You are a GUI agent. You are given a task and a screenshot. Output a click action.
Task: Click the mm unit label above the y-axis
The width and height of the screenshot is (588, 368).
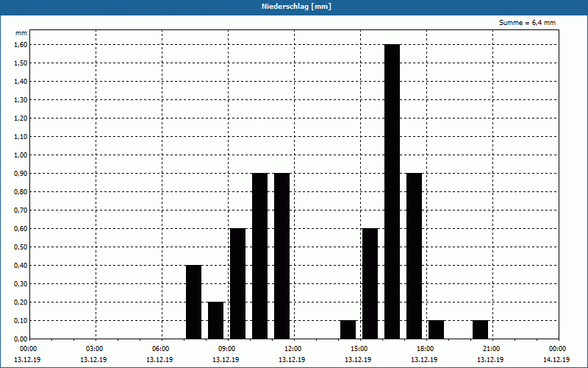click(x=21, y=33)
